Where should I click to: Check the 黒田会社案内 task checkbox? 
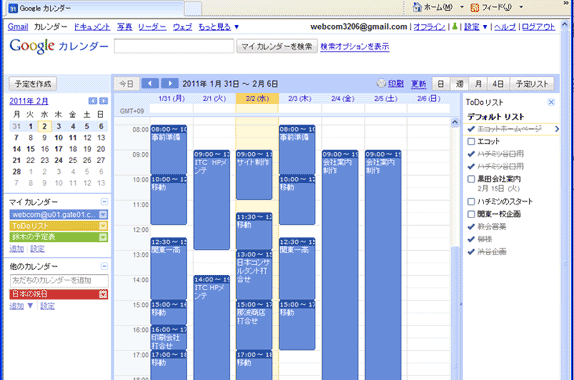(471, 179)
